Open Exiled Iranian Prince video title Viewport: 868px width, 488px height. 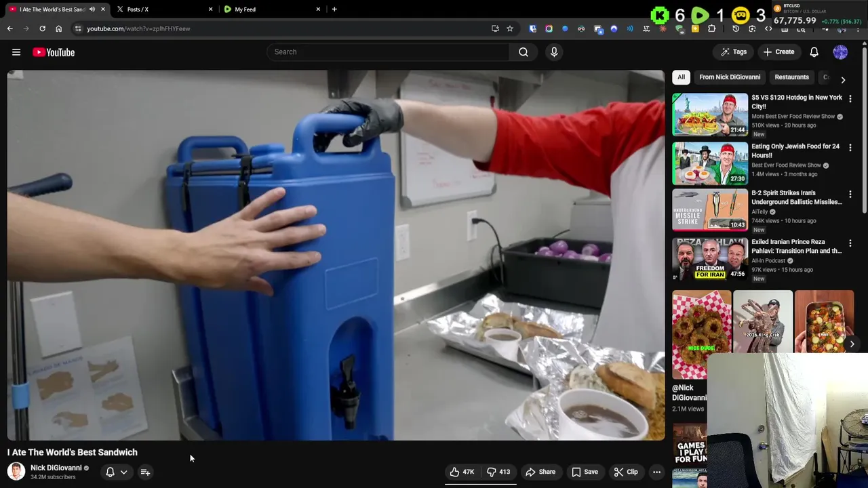point(796,246)
